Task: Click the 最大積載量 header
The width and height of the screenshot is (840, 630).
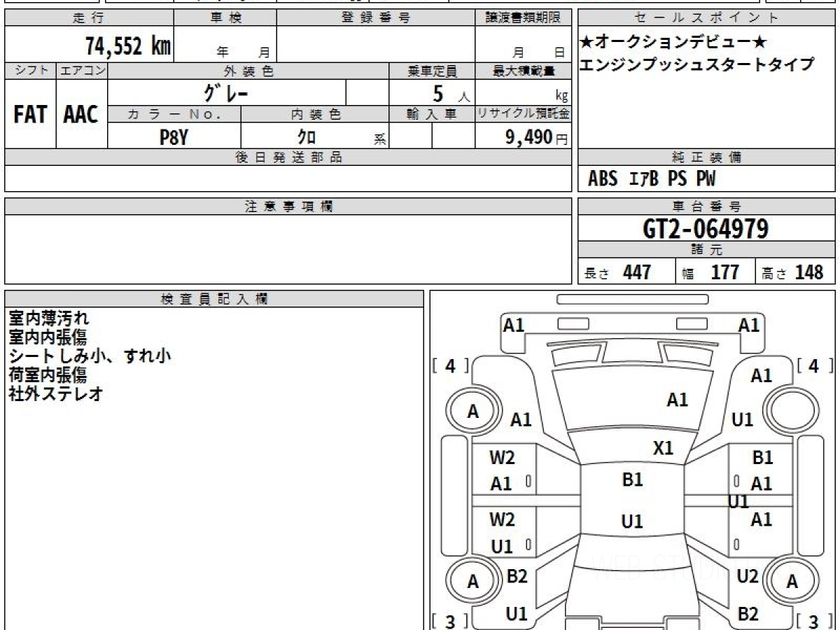Action: click(x=523, y=71)
